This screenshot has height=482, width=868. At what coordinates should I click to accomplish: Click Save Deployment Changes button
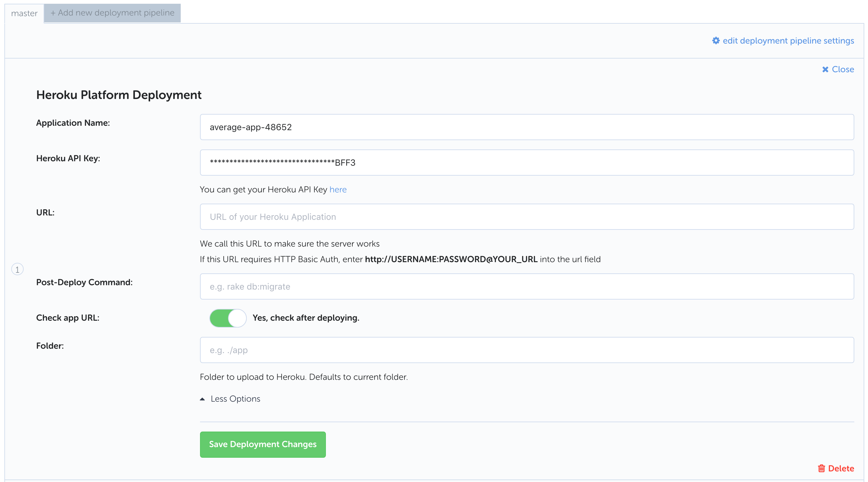click(x=263, y=444)
